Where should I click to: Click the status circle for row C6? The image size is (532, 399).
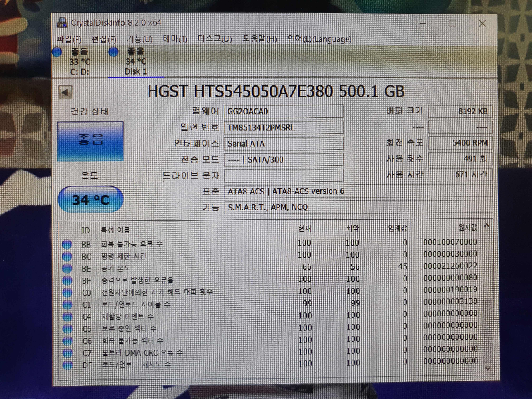(x=68, y=341)
